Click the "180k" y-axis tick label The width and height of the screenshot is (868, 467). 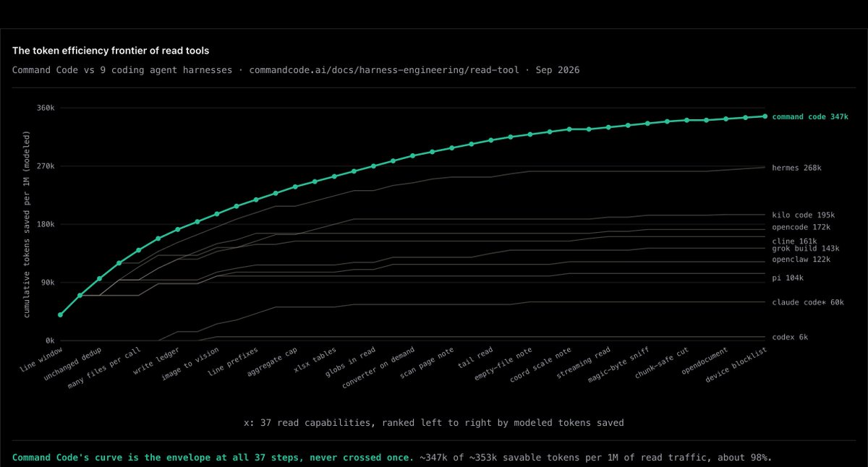click(46, 224)
